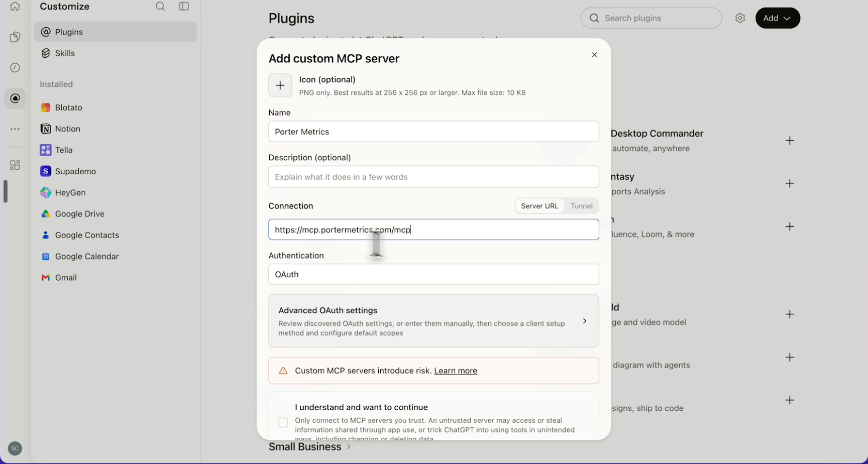This screenshot has height=464, width=868.
Task: Click the Name field containing Porter Metrics
Action: (433, 132)
